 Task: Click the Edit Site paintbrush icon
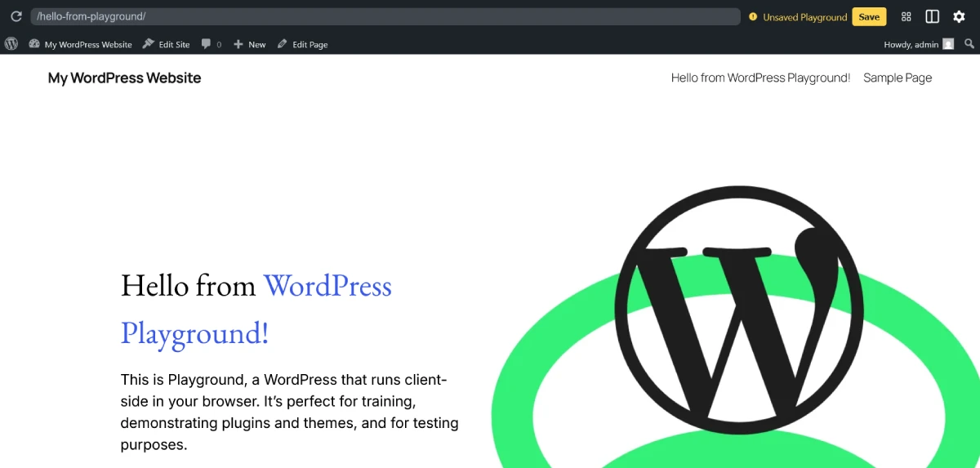(x=148, y=44)
